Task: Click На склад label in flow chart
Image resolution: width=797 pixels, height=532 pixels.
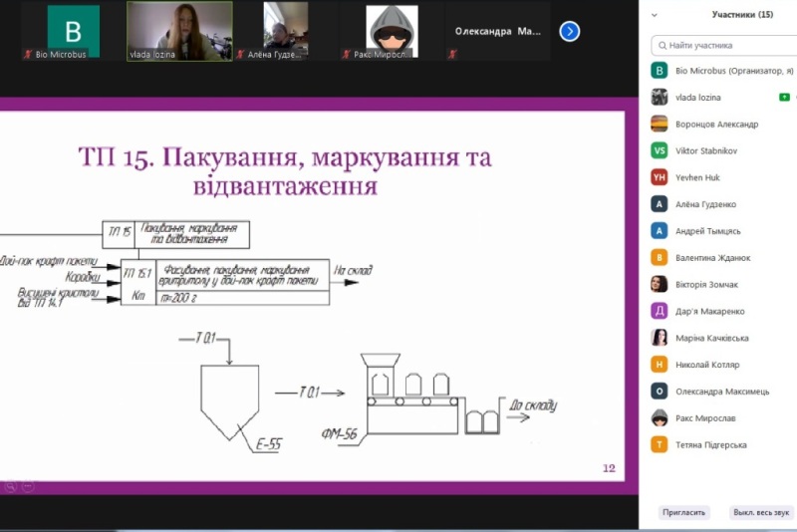Action: click(x=353, y=270)
